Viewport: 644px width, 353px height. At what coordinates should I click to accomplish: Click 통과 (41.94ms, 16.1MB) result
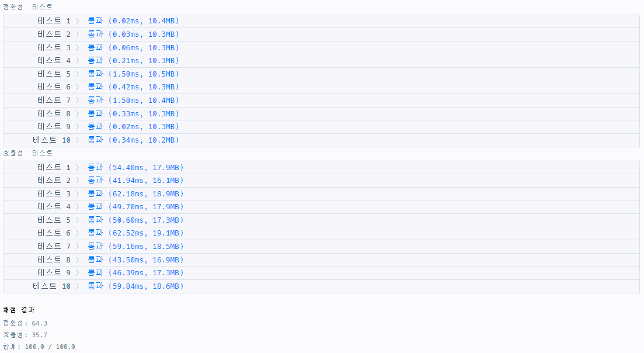tap(135, 181)
